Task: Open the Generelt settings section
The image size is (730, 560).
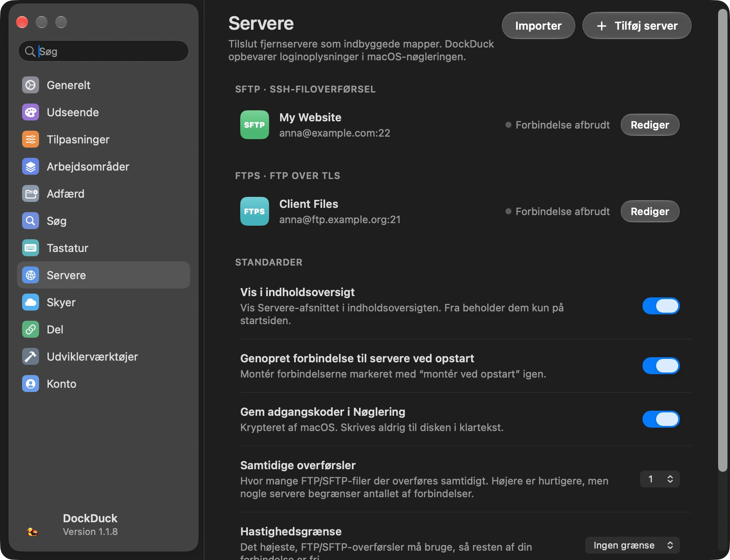Action: [x=104, y=85]
